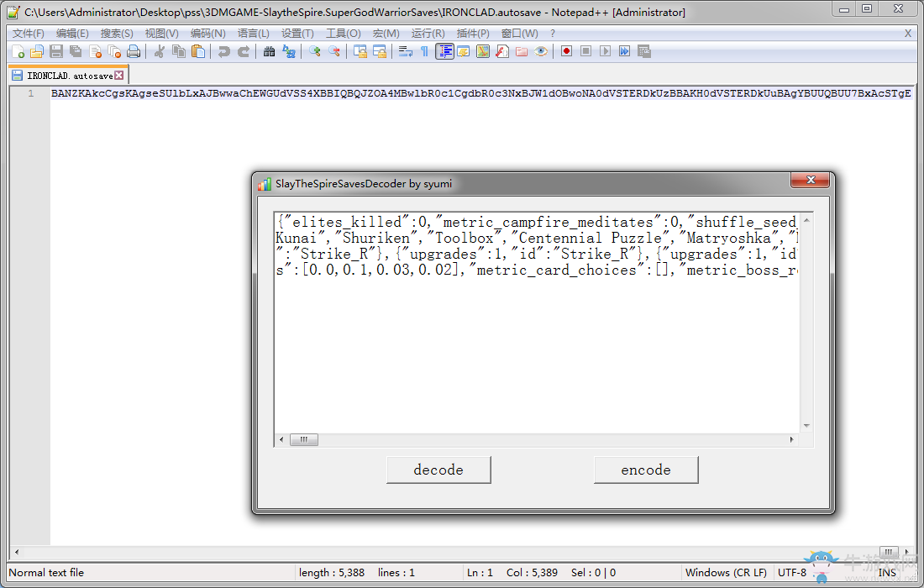Screen dimensions: 924x588
Task: Run macro multiple times icon
Action: (x=625, y=52)
